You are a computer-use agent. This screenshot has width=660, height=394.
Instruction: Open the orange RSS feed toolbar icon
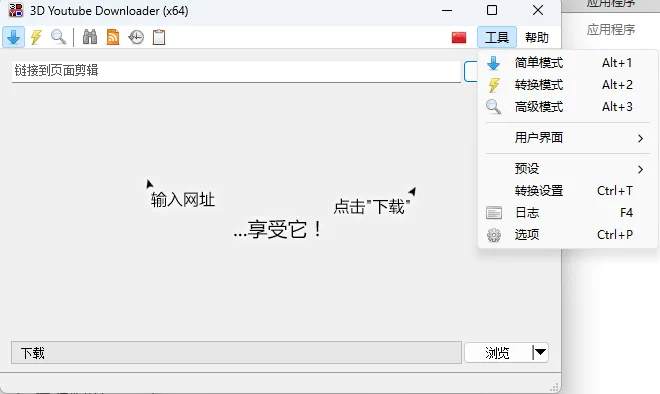pos(113,37)
